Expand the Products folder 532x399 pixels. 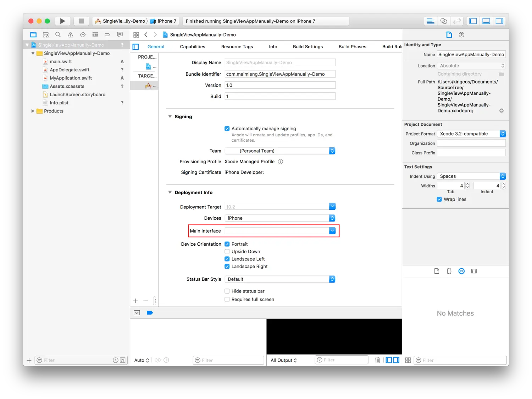click(33, 111)
